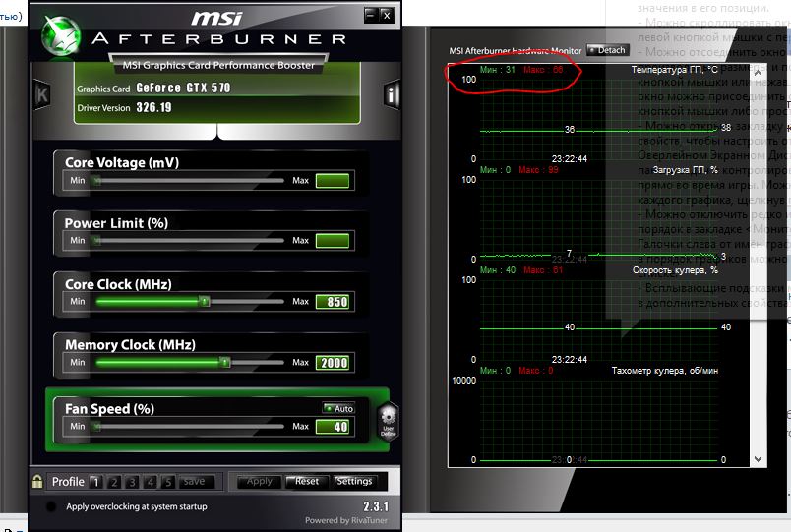Viewport: 791px width, 532px height.
Task: Open User Define fan settings gear
Action: [388, 422]
